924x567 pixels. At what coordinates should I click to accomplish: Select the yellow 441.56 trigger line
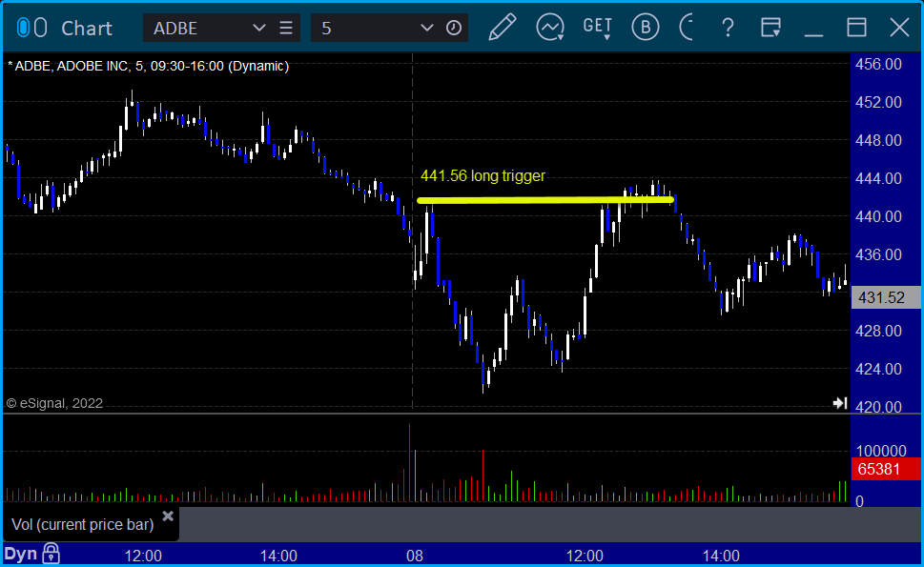pos(545,201)
